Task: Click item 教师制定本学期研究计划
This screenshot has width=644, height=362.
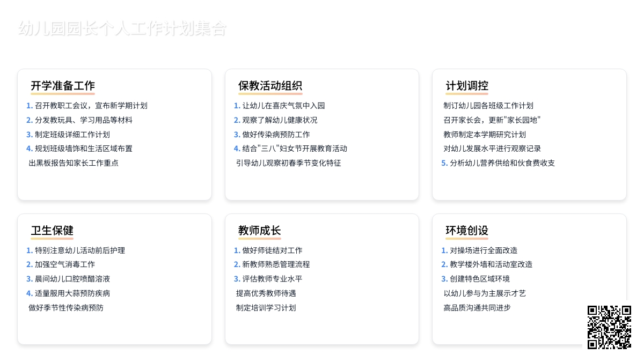Action: pos(485,135)
